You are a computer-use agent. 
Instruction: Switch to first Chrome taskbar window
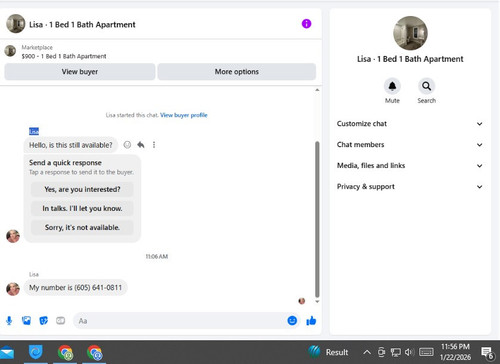pyautogui.click(x=65, y=353)
